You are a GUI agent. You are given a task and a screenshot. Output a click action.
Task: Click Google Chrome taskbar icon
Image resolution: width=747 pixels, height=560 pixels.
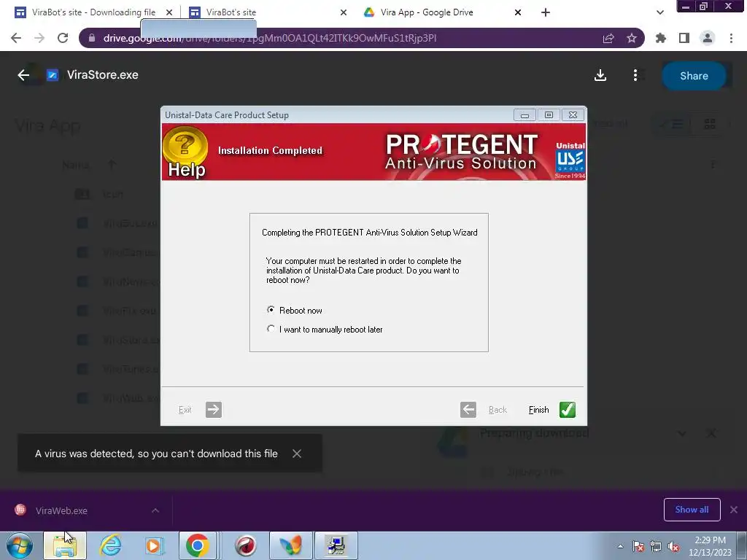pos(198,545)
